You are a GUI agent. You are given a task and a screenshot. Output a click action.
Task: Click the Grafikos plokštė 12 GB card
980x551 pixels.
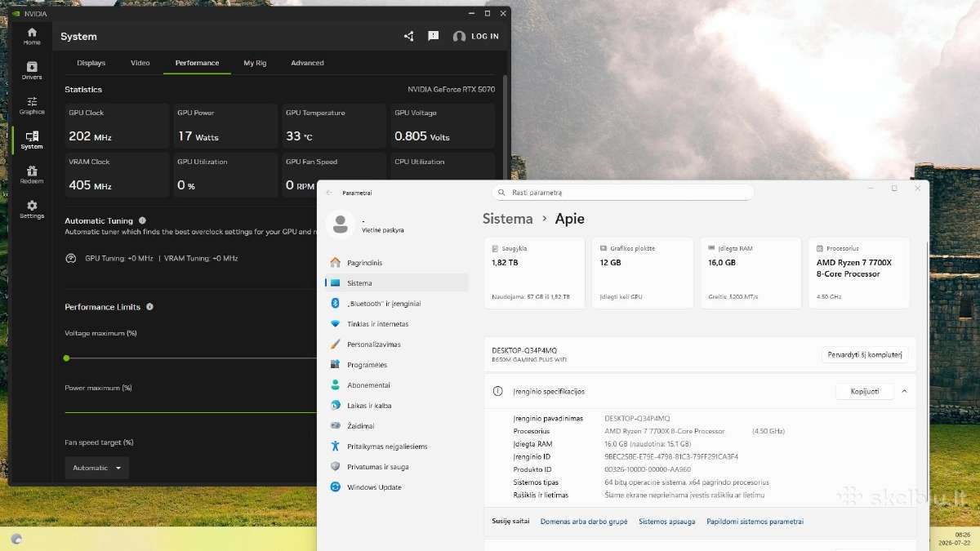tap(643, 273)
